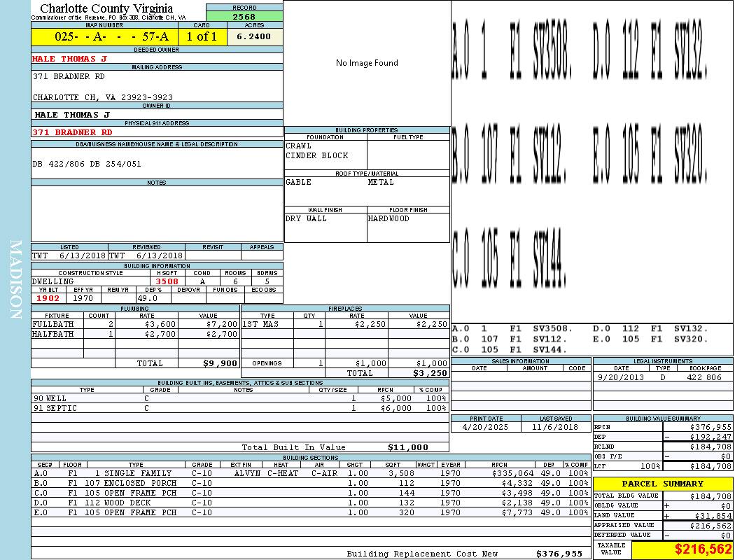Click last saved date 11/6/2018
Viewport: 735px width, 560px height.
(555, 428)
